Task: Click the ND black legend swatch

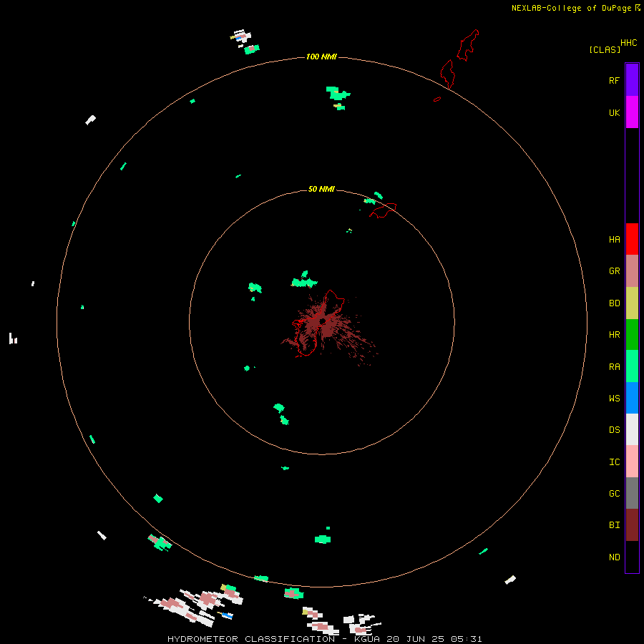Action: click(x=632, y=557)
